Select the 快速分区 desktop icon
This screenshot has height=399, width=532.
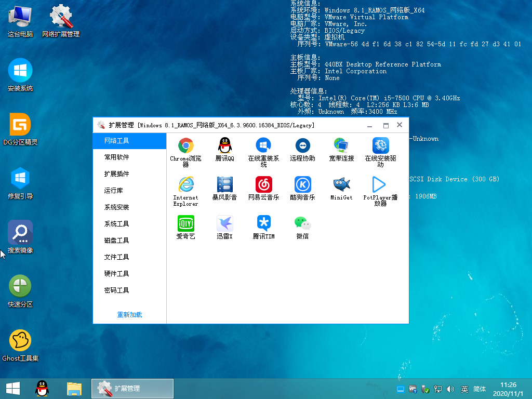click(20, 291)
